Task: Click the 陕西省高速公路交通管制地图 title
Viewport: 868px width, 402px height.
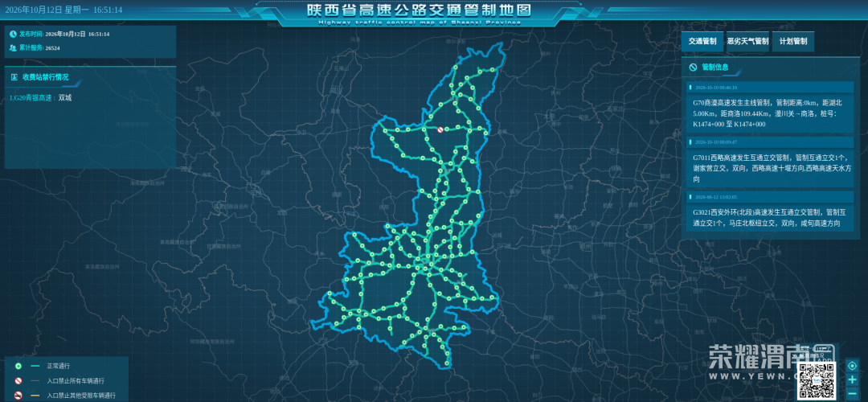Action: click(x=419, y=10)
